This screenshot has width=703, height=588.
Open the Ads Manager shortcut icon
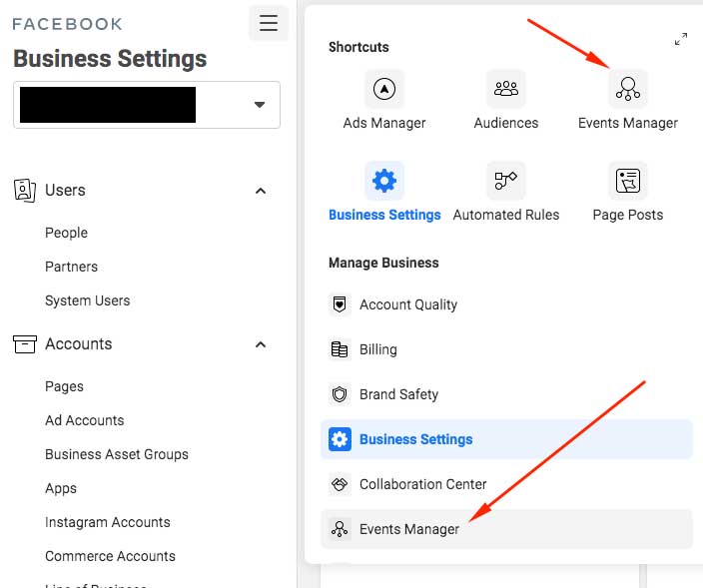coord(384,89)
